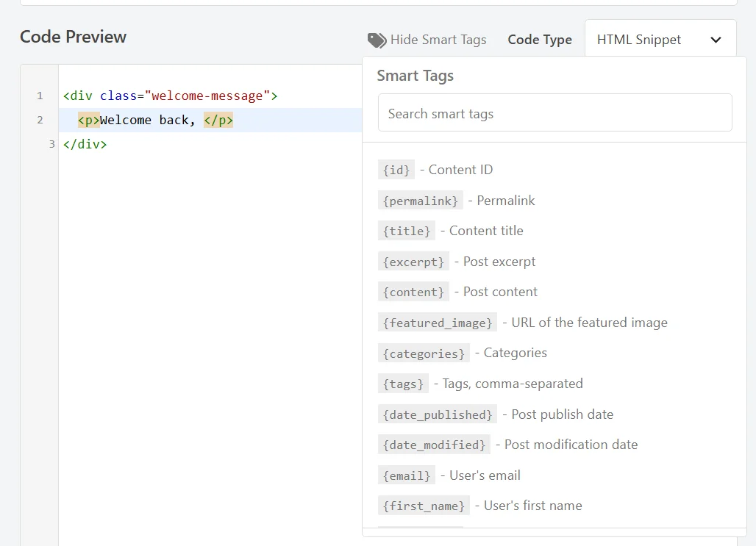Click the 'welcome-message' class string
This screenshot has height=546, width=756.
[x=207, y=96]
